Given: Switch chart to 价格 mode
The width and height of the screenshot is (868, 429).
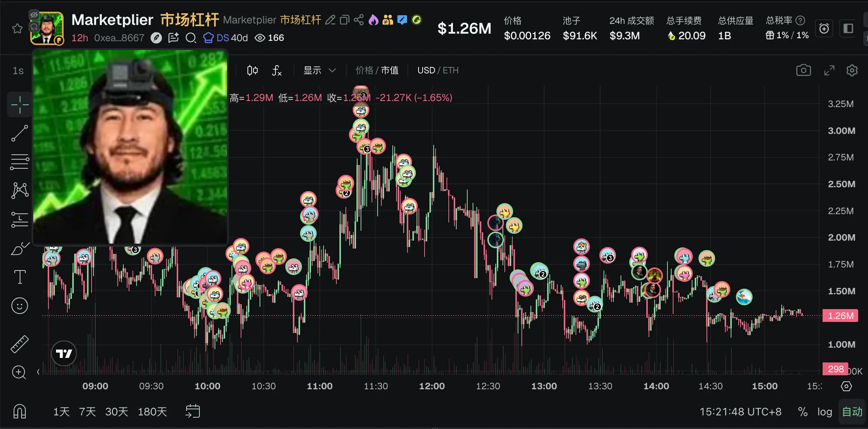Looking at the screenshot, I should pos(364,70).
